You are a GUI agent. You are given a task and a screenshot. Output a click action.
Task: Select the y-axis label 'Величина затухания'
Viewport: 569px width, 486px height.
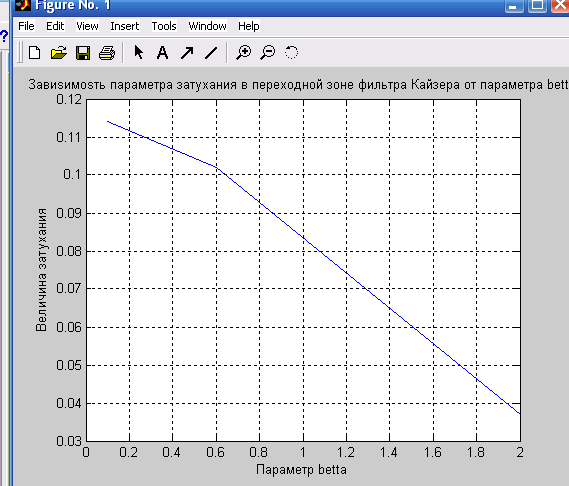pyautogui.click(x=41, y=270)
